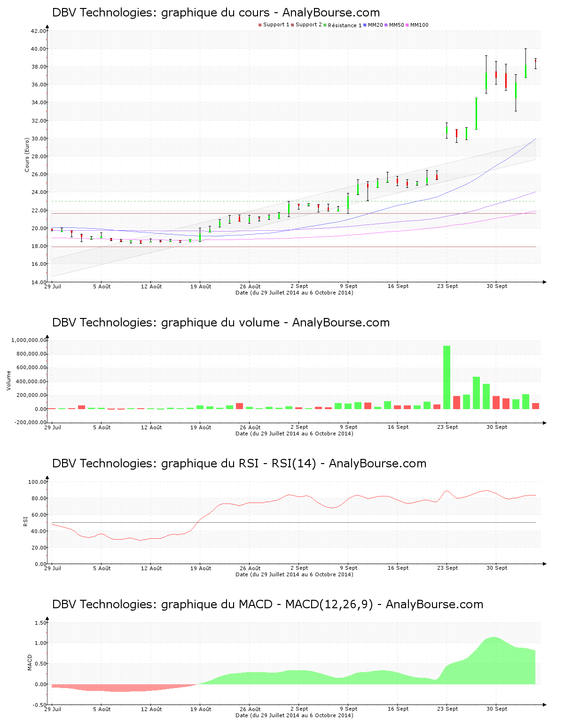Click the 42.00 value on the price axis
This screenshot has width=564, height=728.
(x=38, y=31)
